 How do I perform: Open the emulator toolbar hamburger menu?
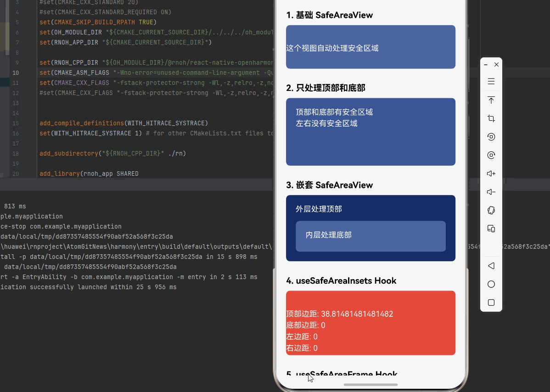(491, 81)
